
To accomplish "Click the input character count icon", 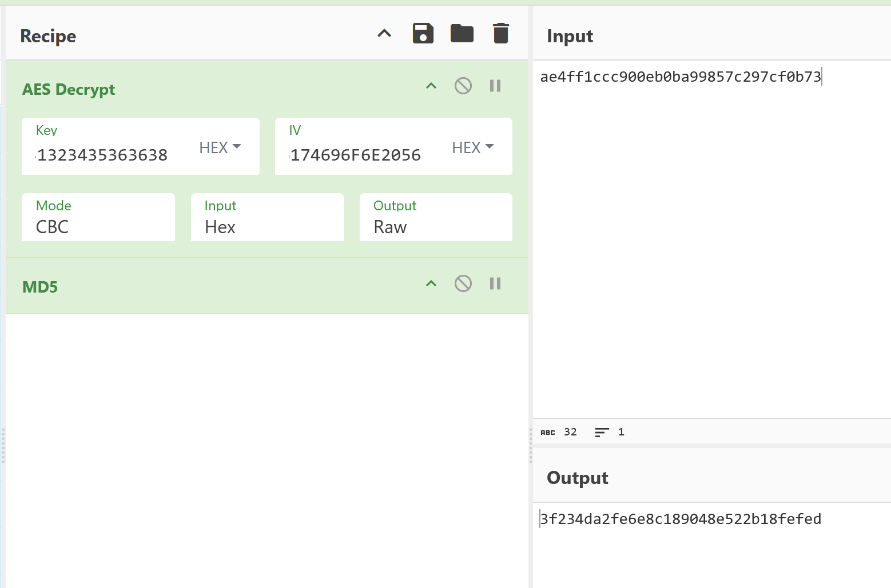I will point(548,433).
